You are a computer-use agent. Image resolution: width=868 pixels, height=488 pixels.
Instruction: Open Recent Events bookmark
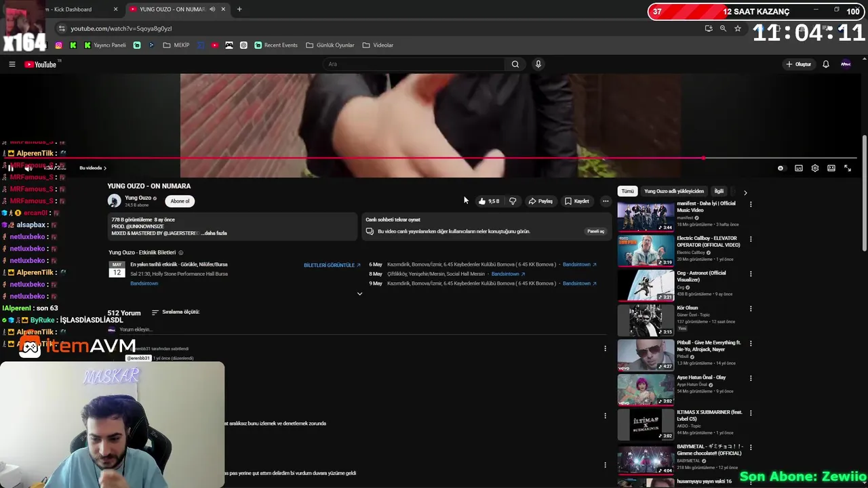coord(276,45)
